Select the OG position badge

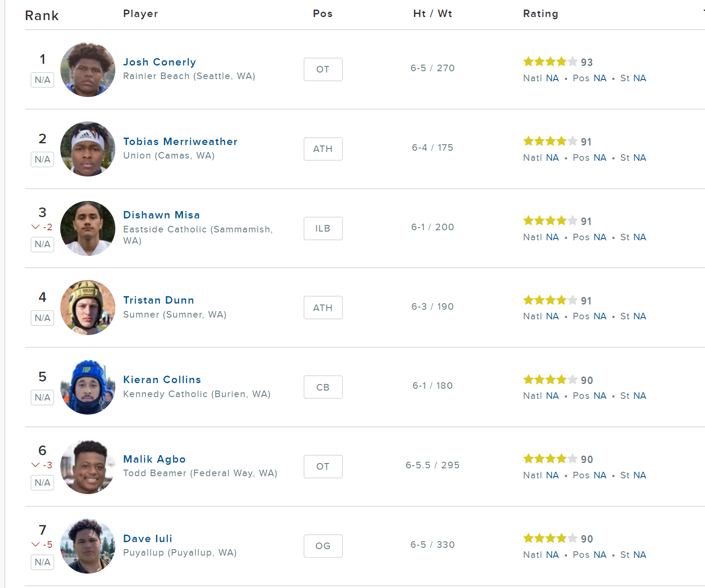[x=323, y=546]
